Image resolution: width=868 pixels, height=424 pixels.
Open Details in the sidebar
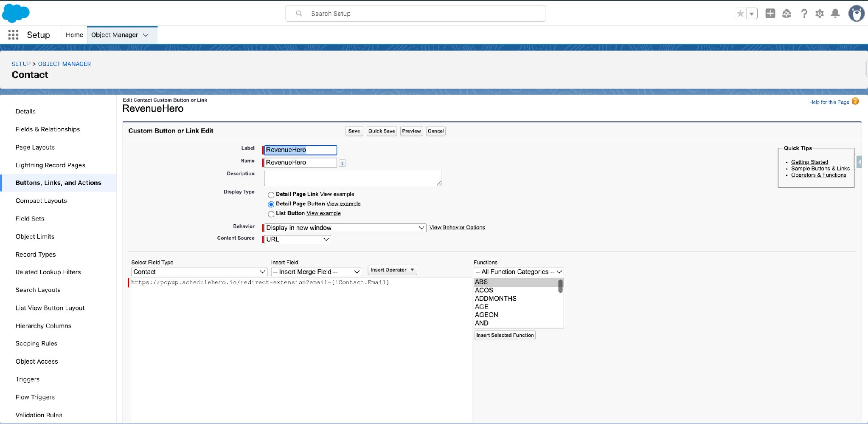tap(25, 111)
